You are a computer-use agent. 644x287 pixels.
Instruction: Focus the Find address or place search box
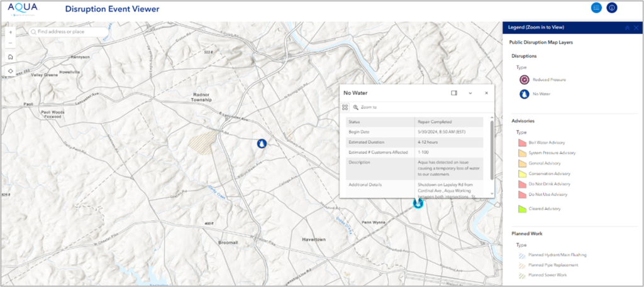pos(69,31)
